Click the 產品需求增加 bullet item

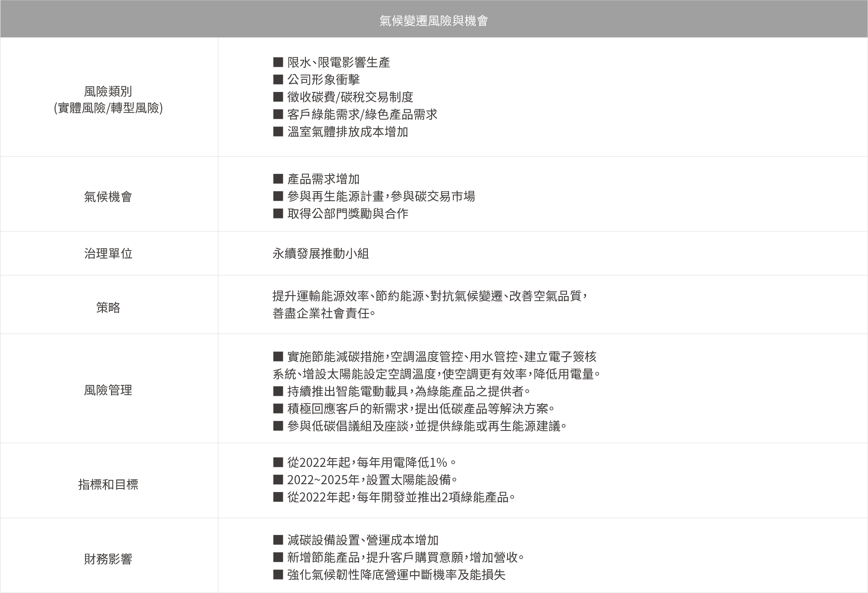pyautogui.click(x=323, y=179)
